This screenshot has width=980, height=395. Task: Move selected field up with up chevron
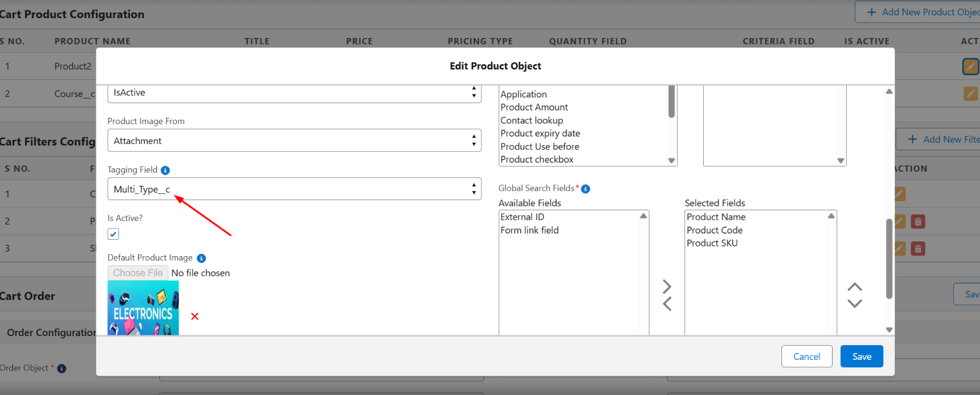pyautogui.click(x=854, y=287)
